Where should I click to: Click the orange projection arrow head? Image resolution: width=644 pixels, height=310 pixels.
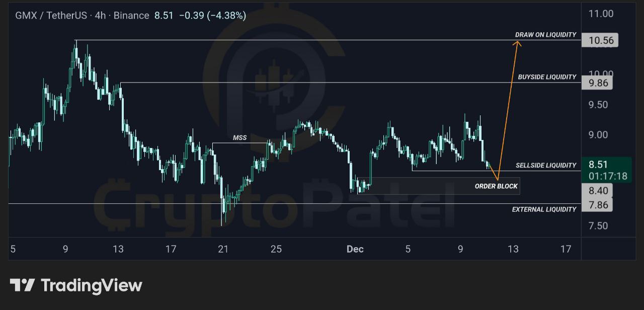click(517, 43)
